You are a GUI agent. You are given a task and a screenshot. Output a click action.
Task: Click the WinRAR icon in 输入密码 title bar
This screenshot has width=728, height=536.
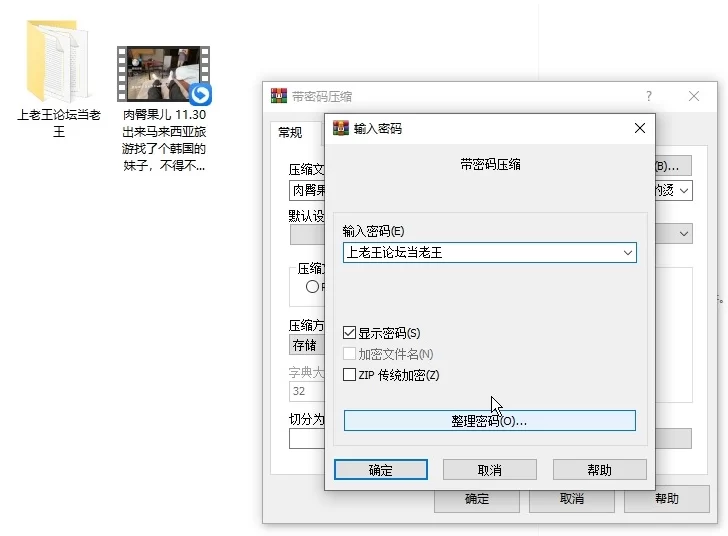341,128
